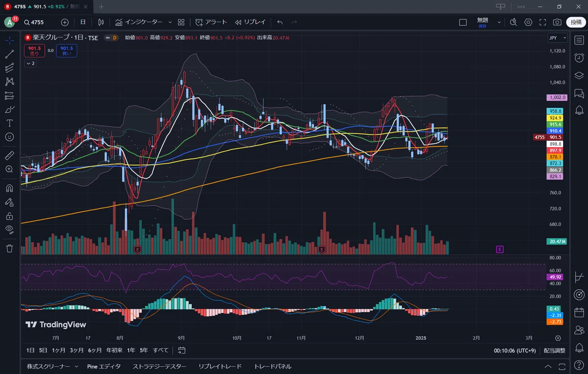
Task: Click the timezone clock 00:10:06 (UTC+9)
Action: tap(514, 350)
